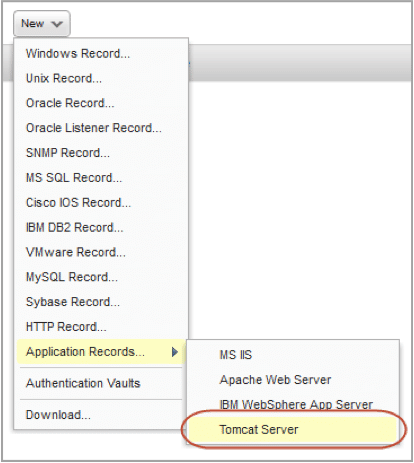This screenshot has height=463, width=414.
Task: Expand the Application Records submenu
Action: coord(101,352)
